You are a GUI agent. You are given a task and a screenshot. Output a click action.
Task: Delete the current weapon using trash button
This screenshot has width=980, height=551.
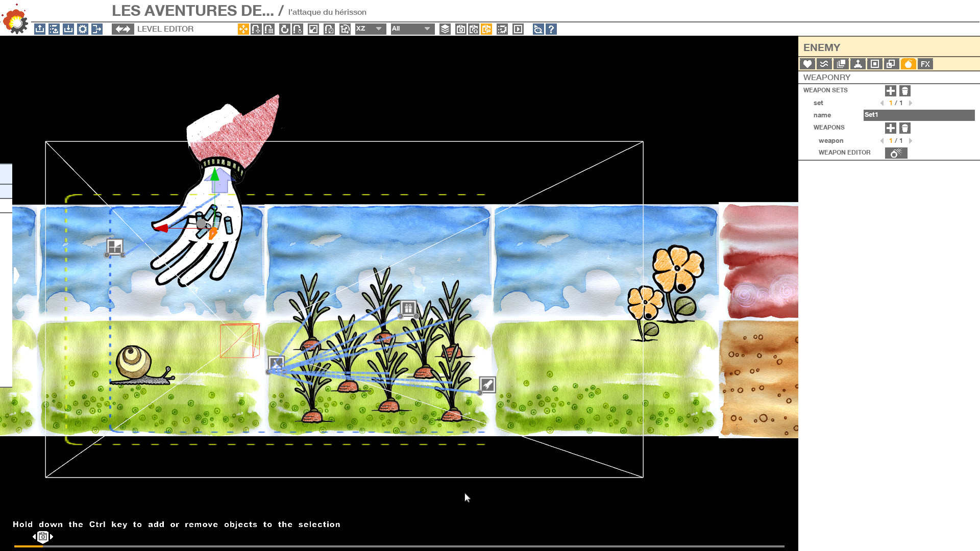(904, 128)
